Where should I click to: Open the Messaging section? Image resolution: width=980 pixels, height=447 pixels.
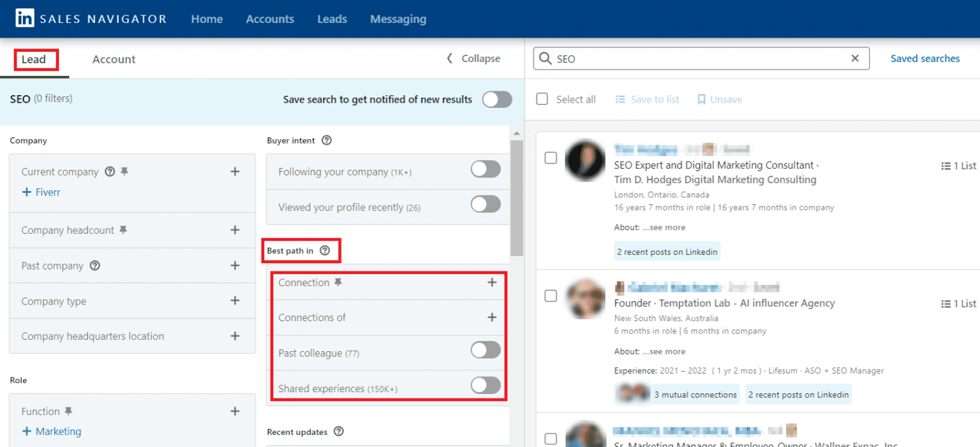click(x=397, y=19)
